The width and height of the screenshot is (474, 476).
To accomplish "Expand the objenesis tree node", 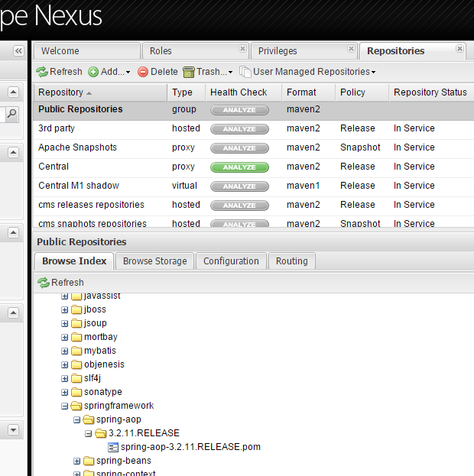I will [64, 364].
